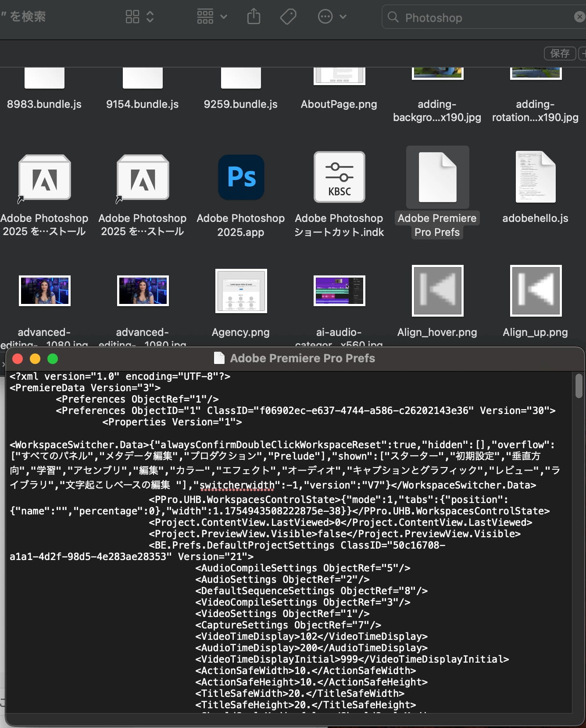The width and height of the screenshot is (586, 728).
Task: Click the 'adobehello.js' file name label
Action: [x=535, y=218]
